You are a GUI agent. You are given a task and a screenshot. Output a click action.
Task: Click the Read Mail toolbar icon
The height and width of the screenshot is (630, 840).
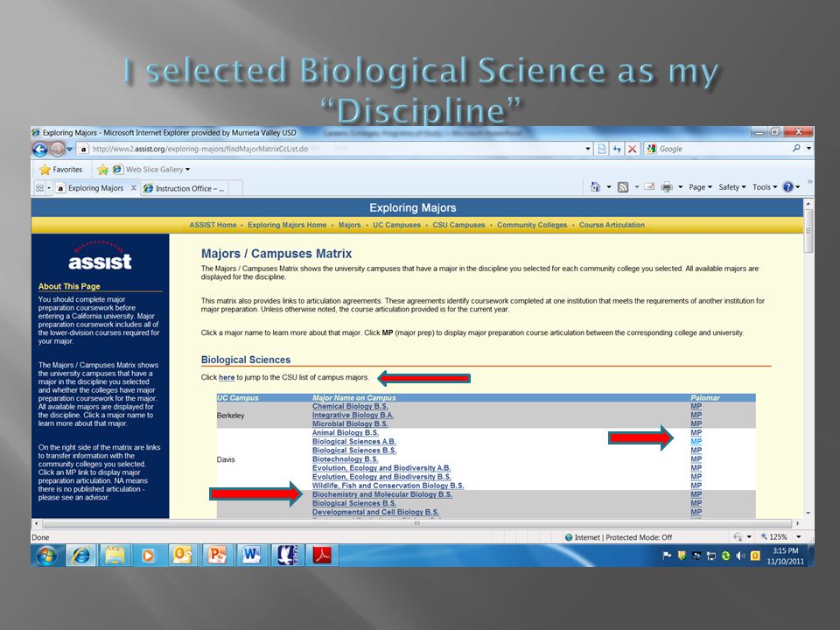[x=649, y=187]
